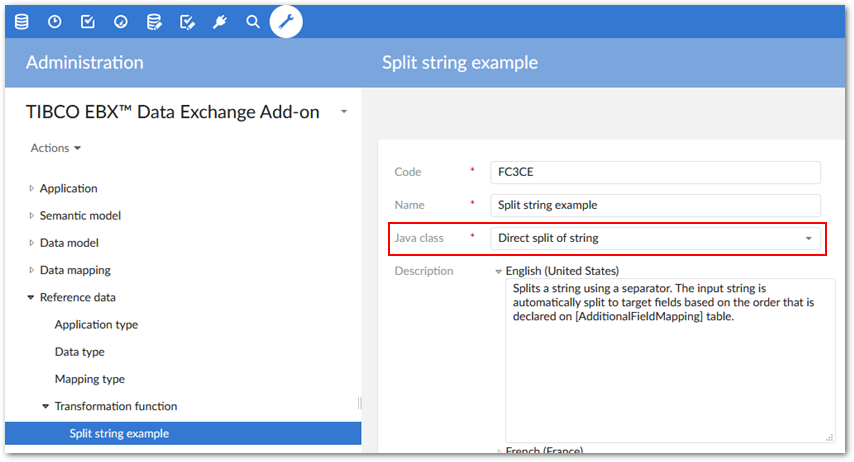The width and height of the screenshot is (854, 462).
Task: Open the plug connector icon
Action: [x=220, y=21]
